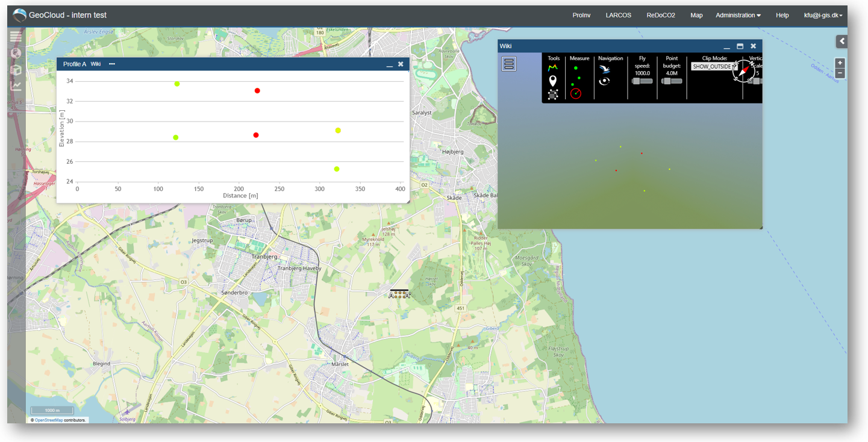Close the Profile A window

tap(401, 64)
